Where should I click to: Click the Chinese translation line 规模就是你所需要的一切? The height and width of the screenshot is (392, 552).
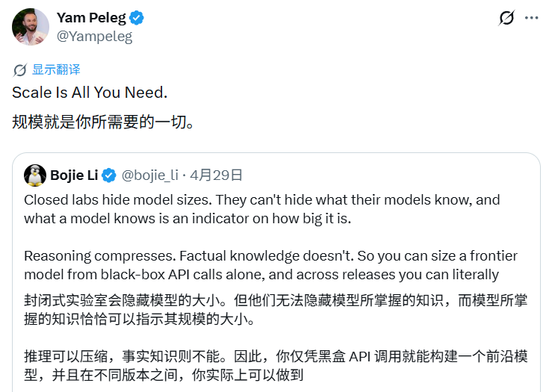point(103,122)
